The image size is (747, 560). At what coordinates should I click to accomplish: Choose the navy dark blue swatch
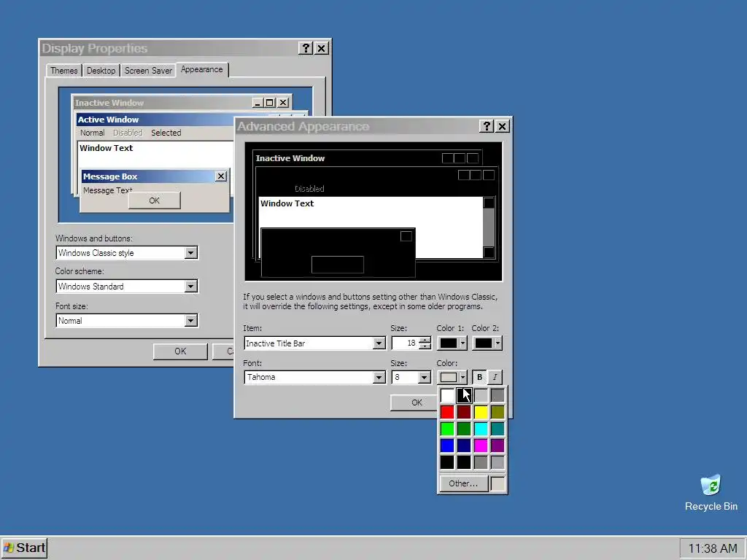464,446
